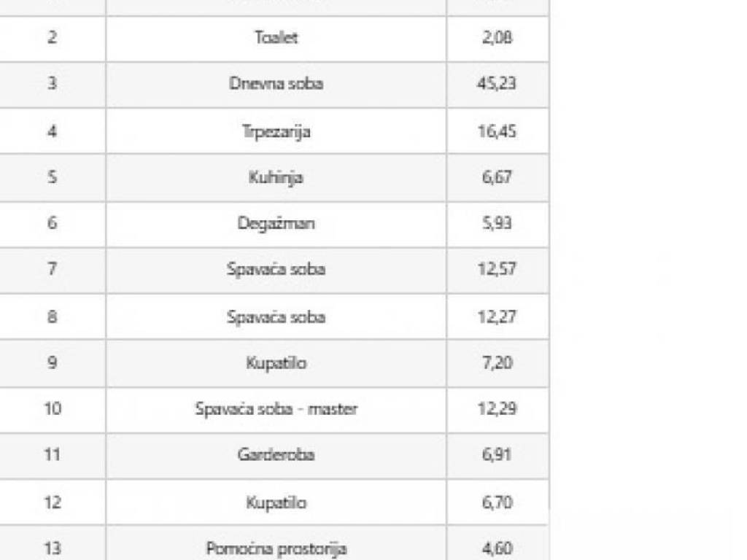Select the Degažman row label
Screen dimensions: 747x560
click(x=276, y=224)
